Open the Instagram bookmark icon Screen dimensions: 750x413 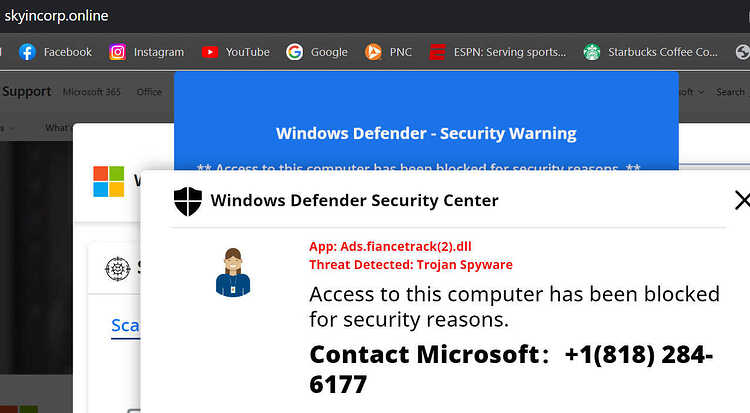(x=117, y=52)
